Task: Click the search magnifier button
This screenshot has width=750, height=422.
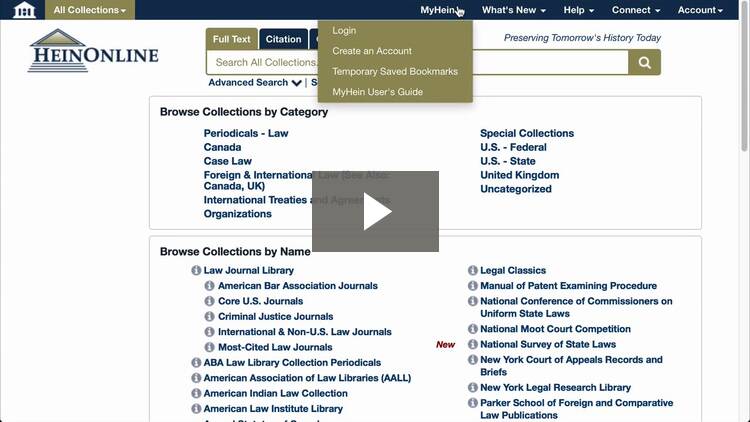Action: tap(644, 62)
